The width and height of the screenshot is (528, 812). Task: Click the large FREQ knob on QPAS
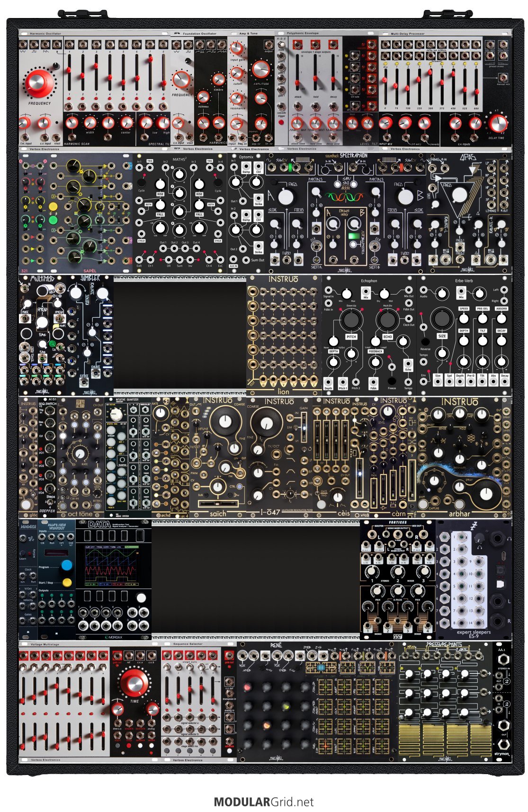click(459, 195)
